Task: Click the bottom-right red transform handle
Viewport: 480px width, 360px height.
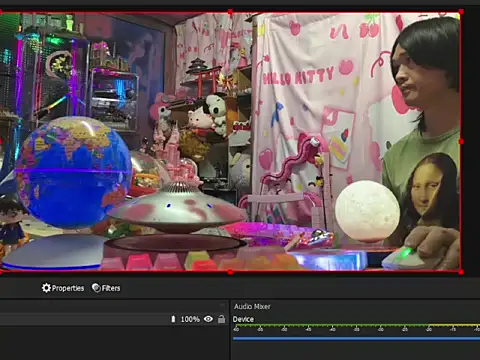Action: [x=461, y=272]
